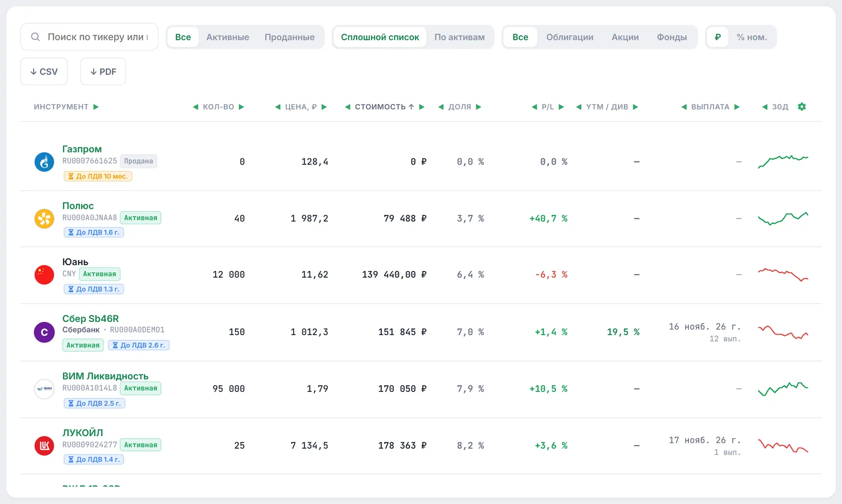The height and width of the screenshot is (504, 842).
Task: Click the ВИМ Ликвидность logo
Action: (x=44, y=389)
